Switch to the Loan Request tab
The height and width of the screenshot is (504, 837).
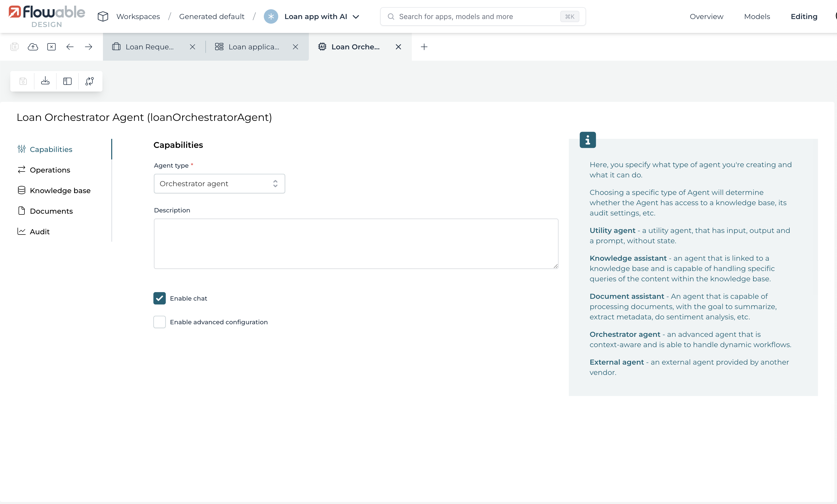(x=150, y=47)
